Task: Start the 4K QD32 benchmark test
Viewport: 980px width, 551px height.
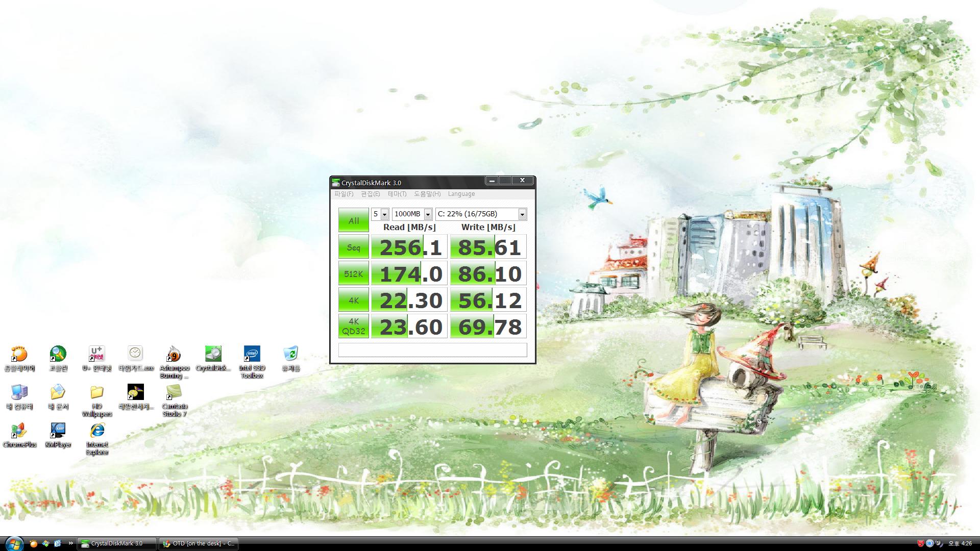Action: [x=354, y=327]
